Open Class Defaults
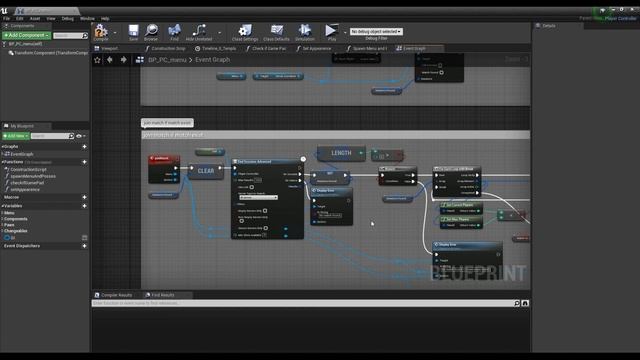Viewport: 640px width, 360px height. [x=276, y=32]
